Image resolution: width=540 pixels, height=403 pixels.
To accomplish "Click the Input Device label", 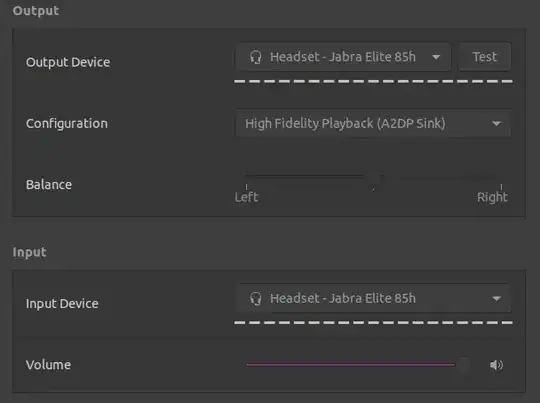I will point(62,304).
